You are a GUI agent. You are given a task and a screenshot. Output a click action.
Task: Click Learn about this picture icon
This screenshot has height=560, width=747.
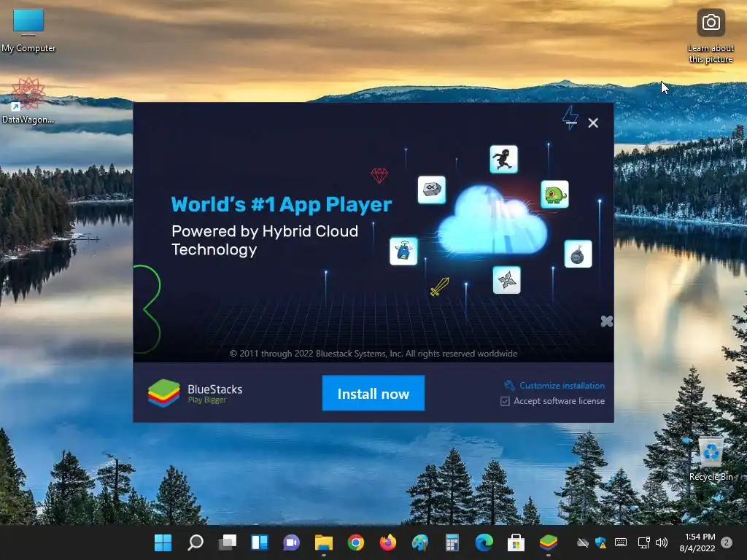tap(711, 36)
